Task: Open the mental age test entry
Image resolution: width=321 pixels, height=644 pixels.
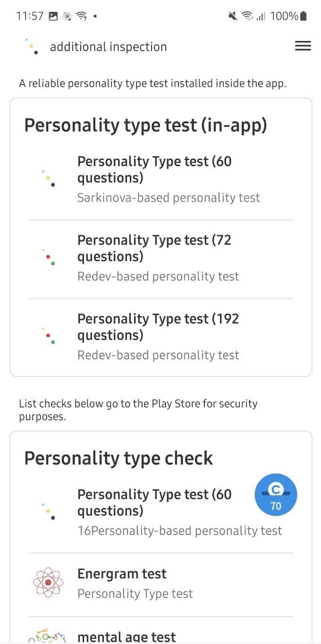Action: 127,636
